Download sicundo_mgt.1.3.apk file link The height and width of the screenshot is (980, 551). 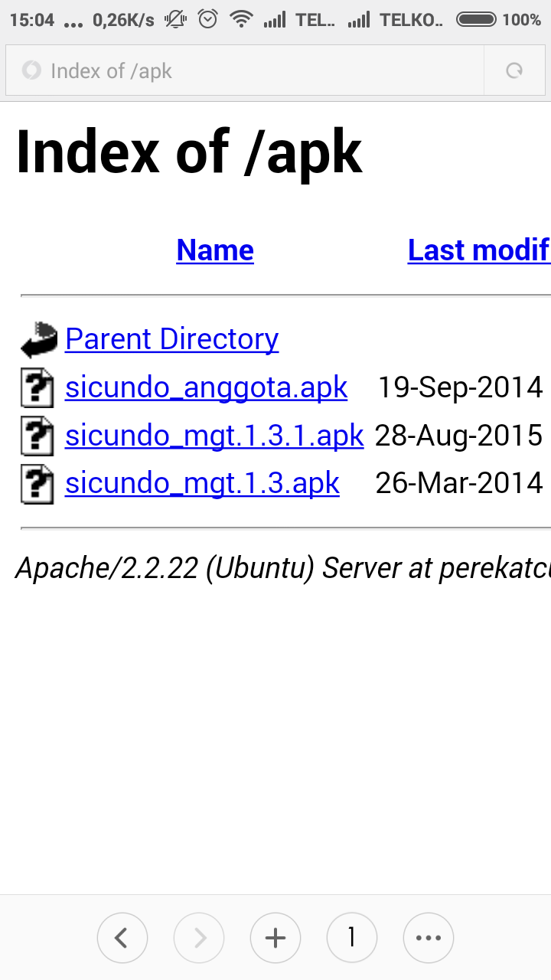[x=202, y=483]
